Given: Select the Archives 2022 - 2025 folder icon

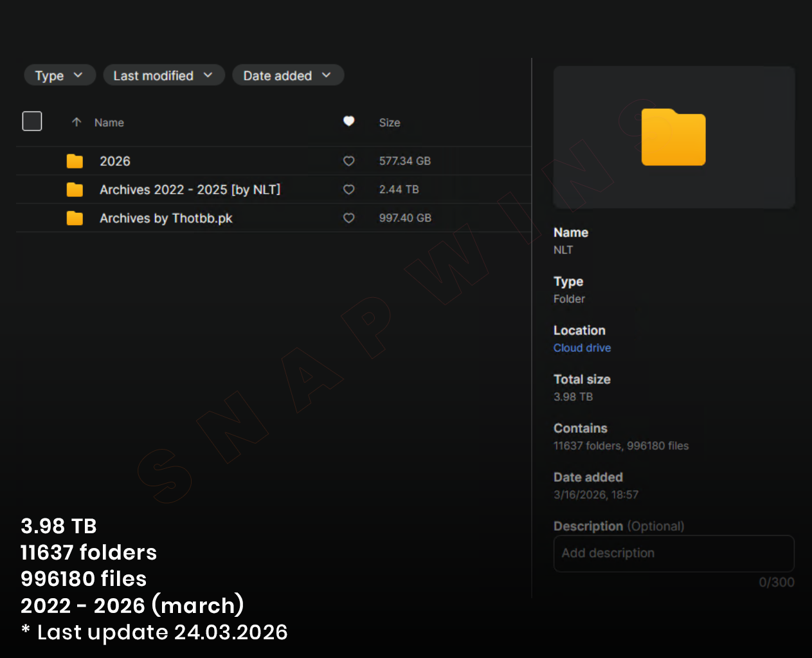Looking at the screenshot, I should 75,190.
